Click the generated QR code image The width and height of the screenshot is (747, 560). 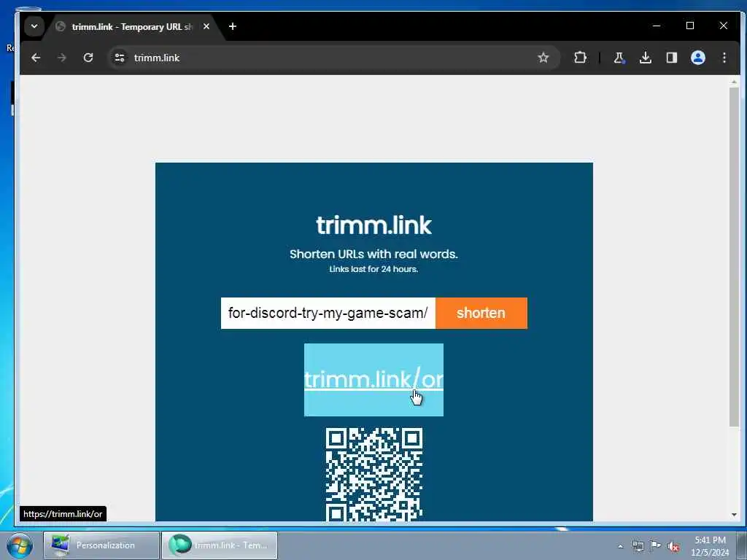(374, 474)
